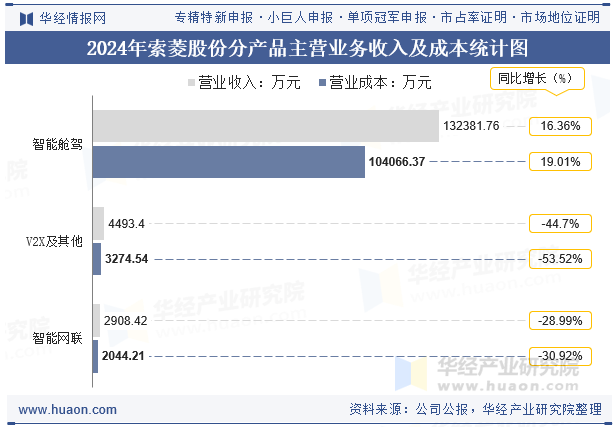Screen dimensions: 615x427
Task: Click the gray 营业收入 legend swatch
Action: 191,82
